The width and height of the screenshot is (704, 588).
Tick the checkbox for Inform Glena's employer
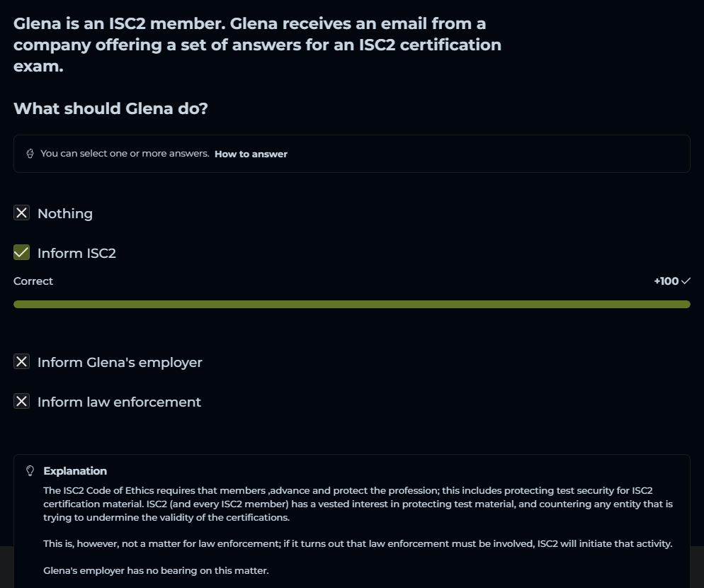[22, 362]
